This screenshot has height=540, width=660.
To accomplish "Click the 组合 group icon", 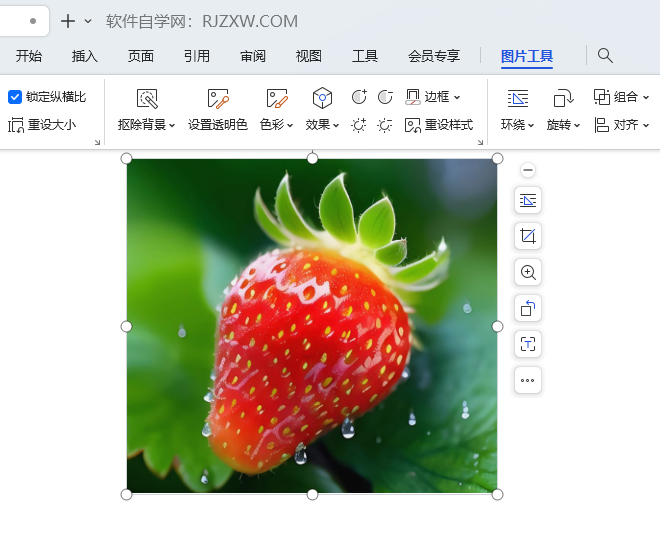I will pos(602,97).
